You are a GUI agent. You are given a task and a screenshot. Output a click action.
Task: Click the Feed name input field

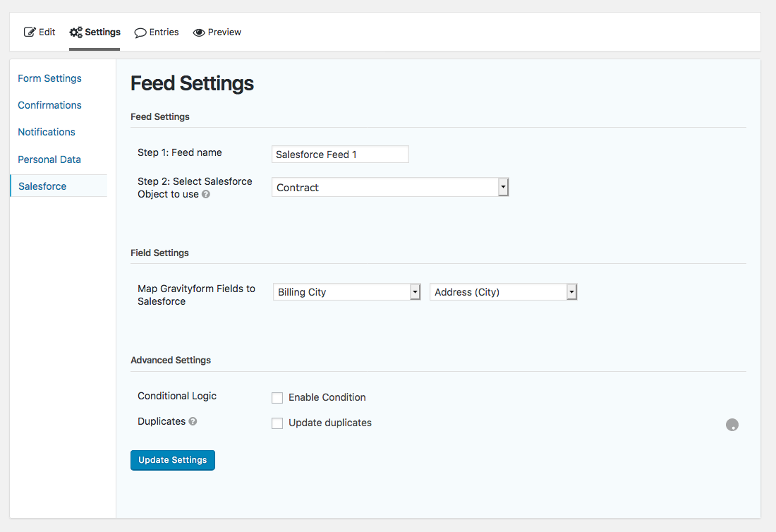340,155
